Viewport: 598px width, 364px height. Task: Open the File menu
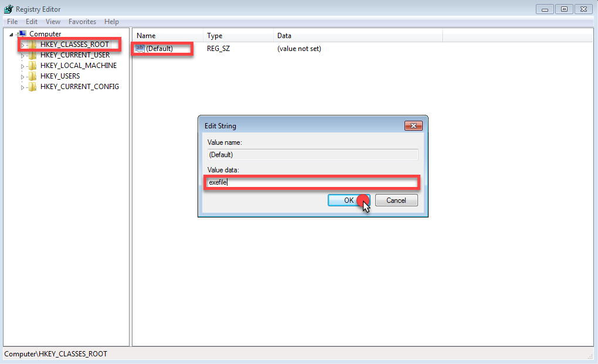click(12, 22)
